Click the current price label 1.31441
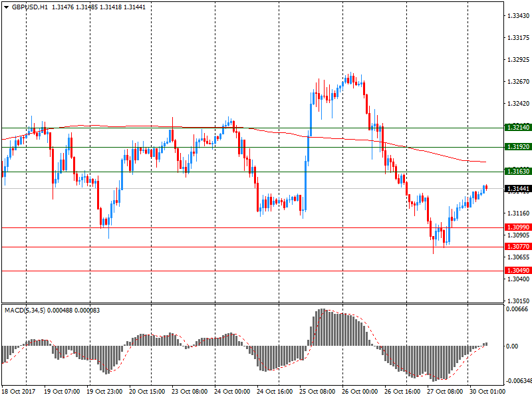 [517, 189]
